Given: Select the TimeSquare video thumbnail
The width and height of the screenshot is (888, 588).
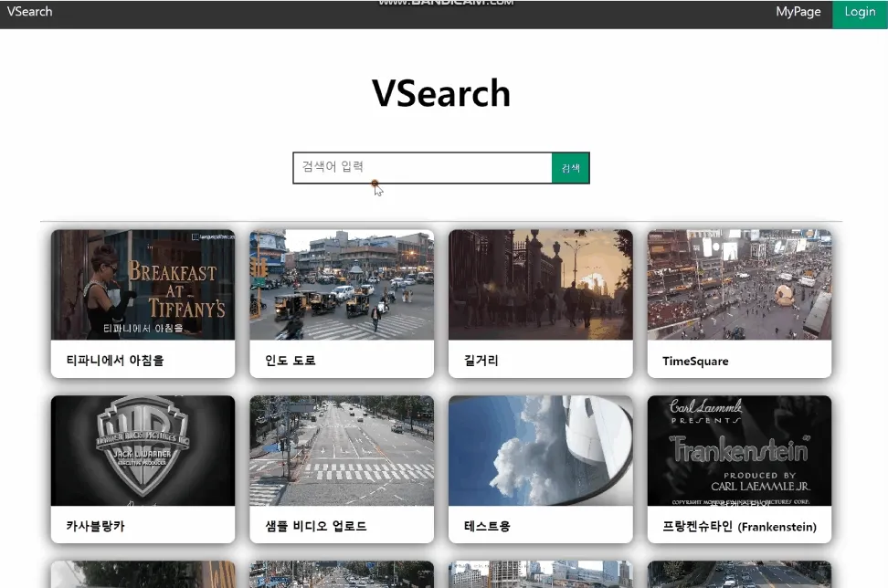Looking at the screenshot, I should coord(739,284).
